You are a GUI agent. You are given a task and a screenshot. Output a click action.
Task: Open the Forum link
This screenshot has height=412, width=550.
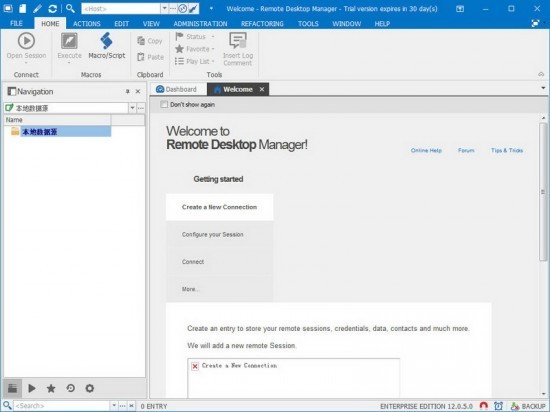click(x=466, y=150)
